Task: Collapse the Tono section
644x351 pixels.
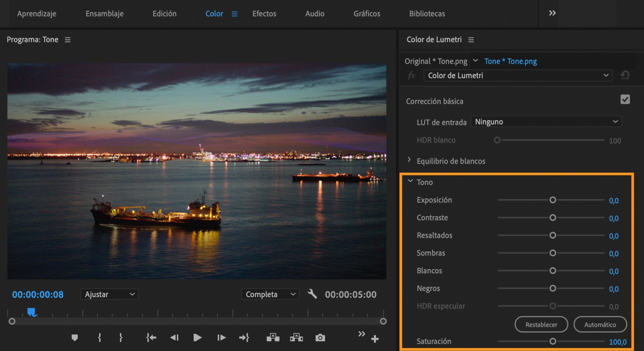Action: pyautogui.click(x=410, y=181)
